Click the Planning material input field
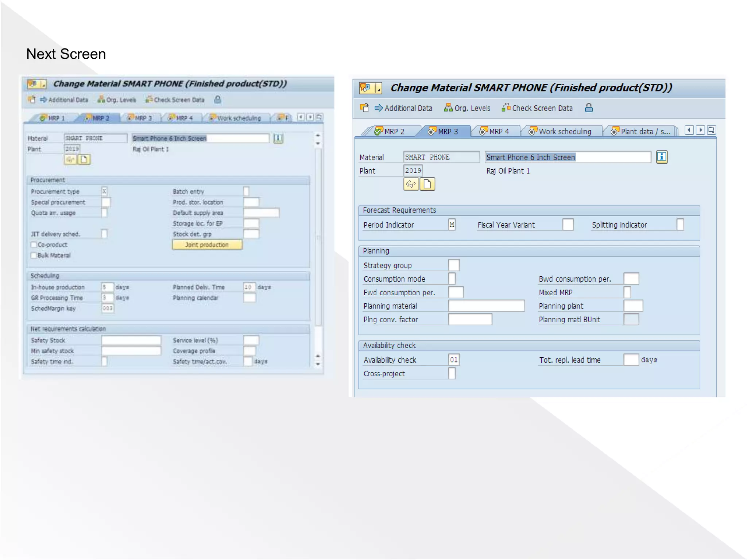 coord(486,306)
